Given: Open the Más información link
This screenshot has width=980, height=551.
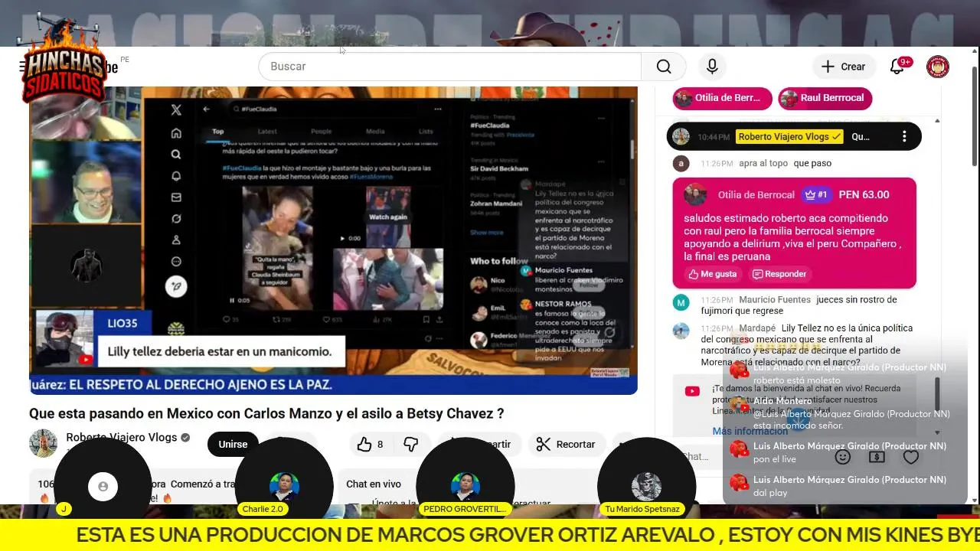Looking at the screenshot, I should tap(750, 431).
